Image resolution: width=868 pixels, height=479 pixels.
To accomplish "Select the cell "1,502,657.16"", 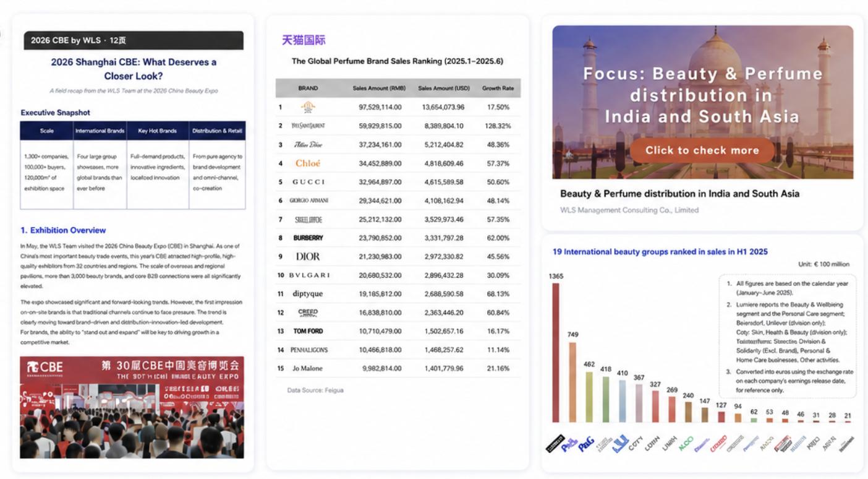I will pyautogui.click(x=444, y=331).
